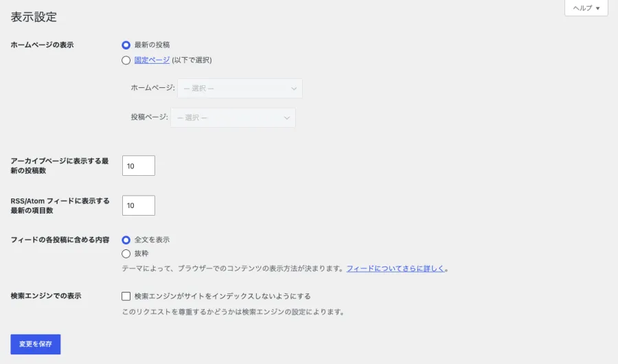
Task: Click the RSS/Atom フィードに表示する最新の項目数 label
Action: (60, 205)
